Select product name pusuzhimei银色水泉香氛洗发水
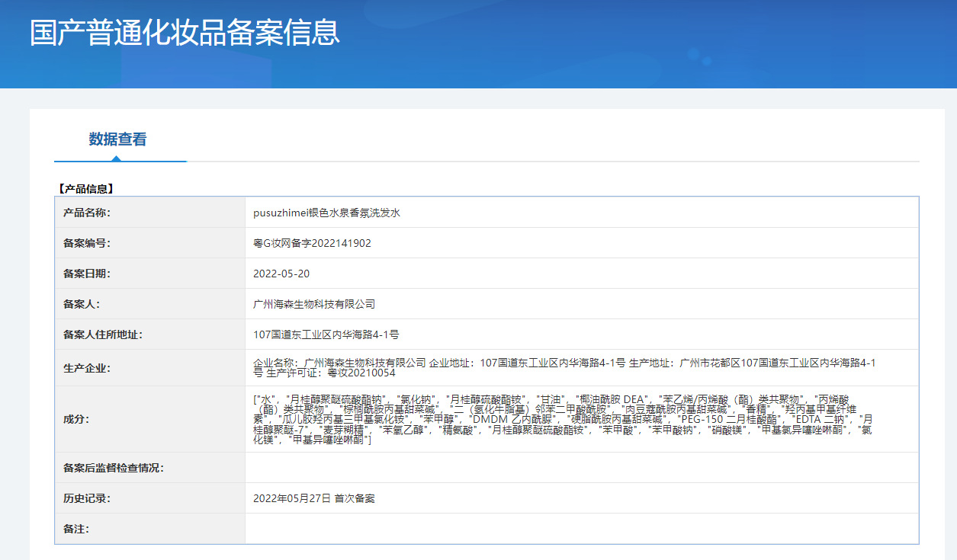The image size is (957, 560). click(326, 213)
